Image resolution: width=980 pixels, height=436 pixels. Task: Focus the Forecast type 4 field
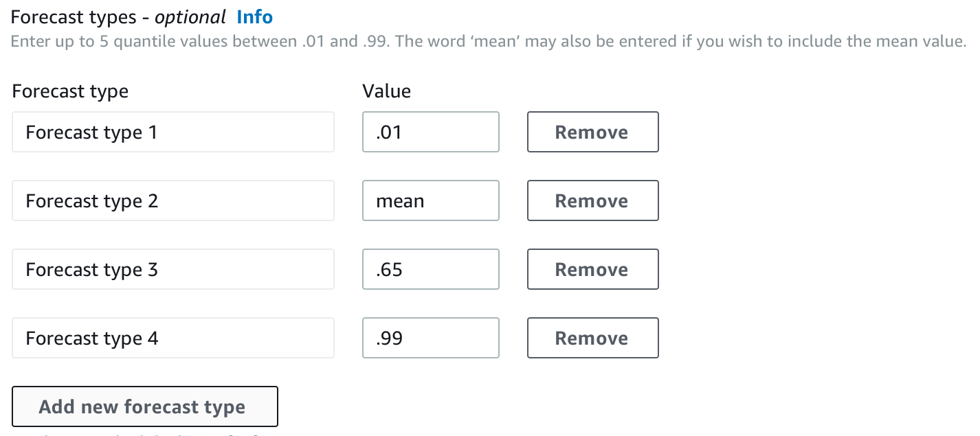pos(172,338)
